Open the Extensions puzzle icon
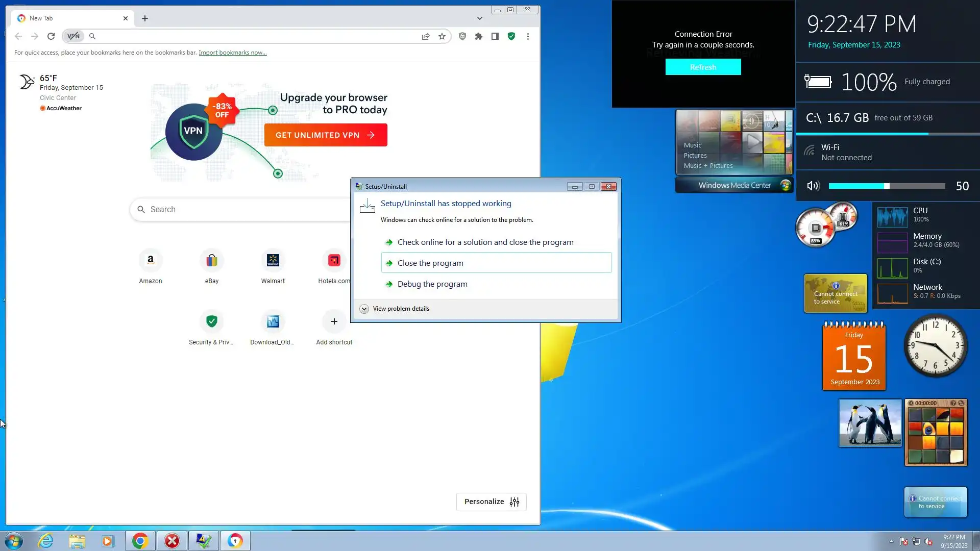This screenshot has width=980, height=551. point(478,36)
